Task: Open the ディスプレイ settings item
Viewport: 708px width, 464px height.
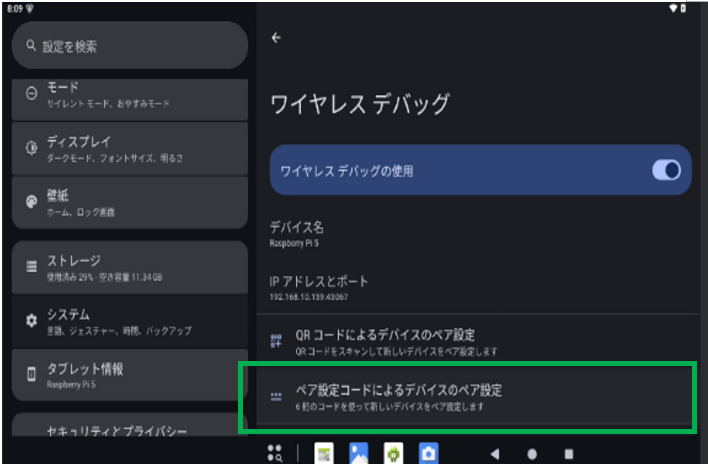Action: [129, 148]
